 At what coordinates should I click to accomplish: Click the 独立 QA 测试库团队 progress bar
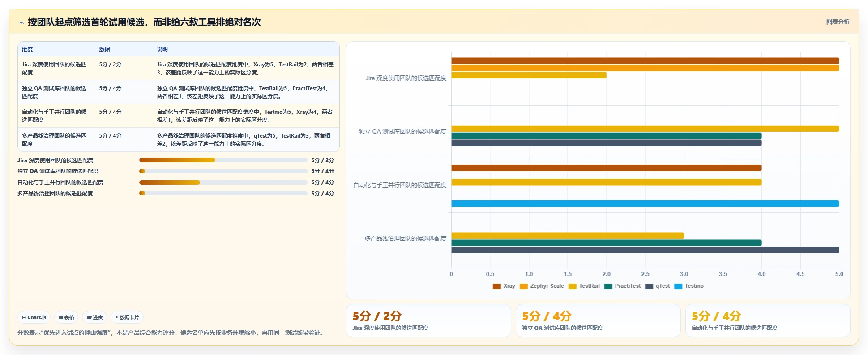223,171
